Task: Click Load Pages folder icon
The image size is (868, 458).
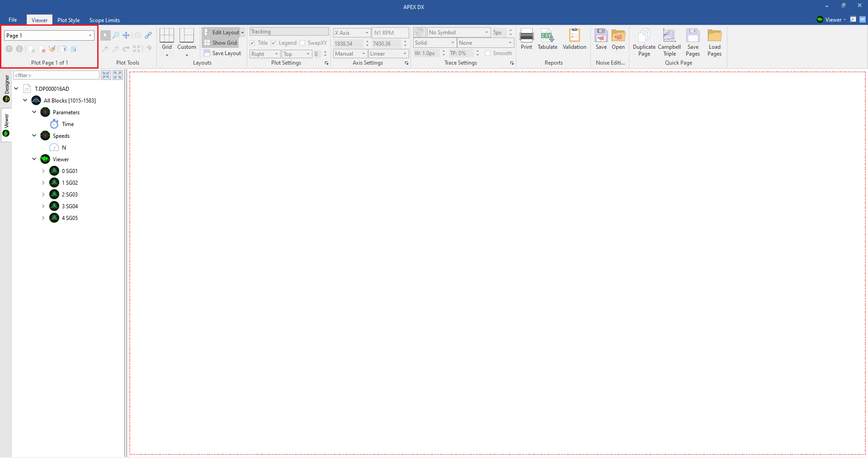Action: (x=714, y=42)
